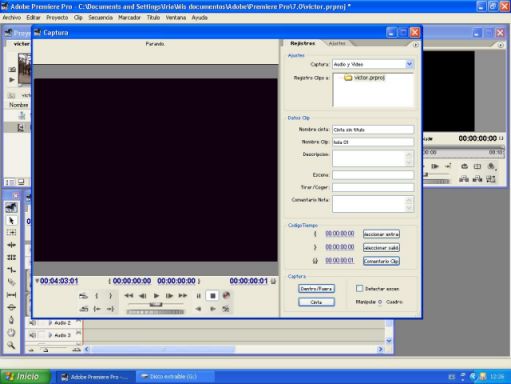511x384 pixels.
Task: Click the red Record button
Action: (x=226, y=295)
